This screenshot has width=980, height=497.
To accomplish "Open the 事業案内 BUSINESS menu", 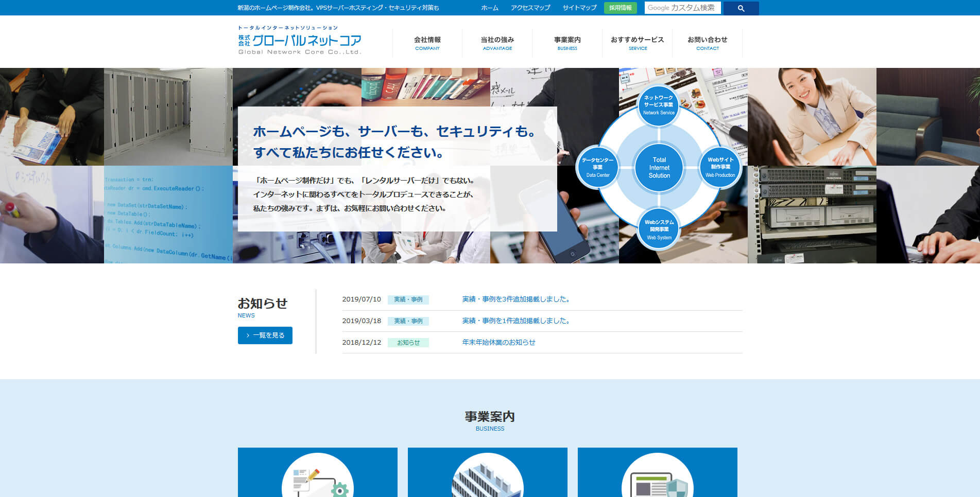I will click(x=568, y=43).
